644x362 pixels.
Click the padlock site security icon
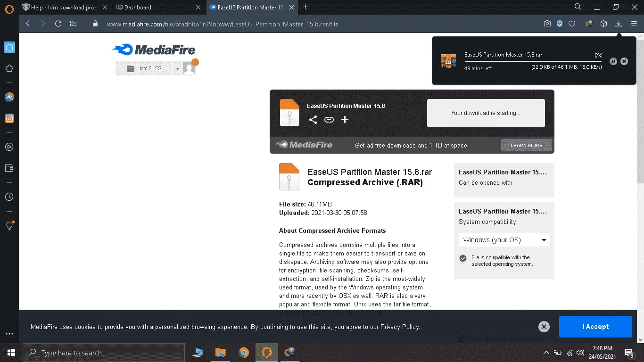pyautogui.click(x=95, y=24)
